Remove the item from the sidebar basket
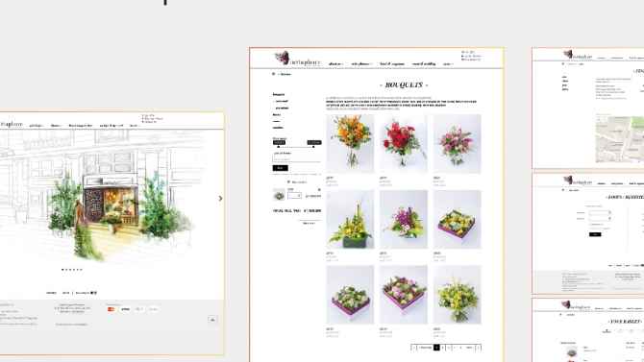The image size is (644, 362). pyautogui.click(x=319, y=189)
